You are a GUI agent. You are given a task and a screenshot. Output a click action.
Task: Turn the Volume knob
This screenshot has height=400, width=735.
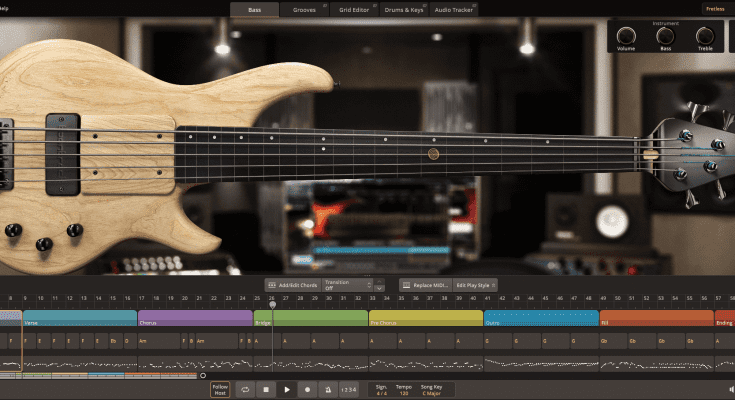(x=626, y=35)
